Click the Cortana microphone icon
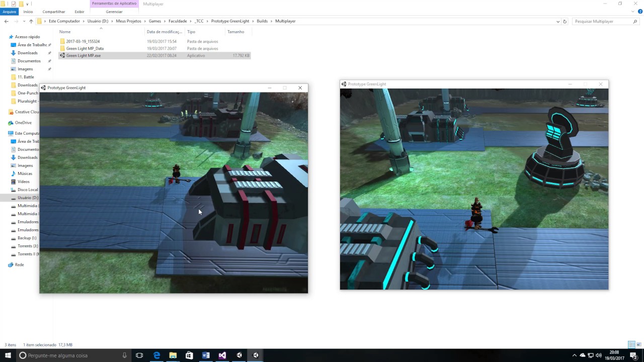The height and width of the screenshot is (362, 644). click(124, 355)
